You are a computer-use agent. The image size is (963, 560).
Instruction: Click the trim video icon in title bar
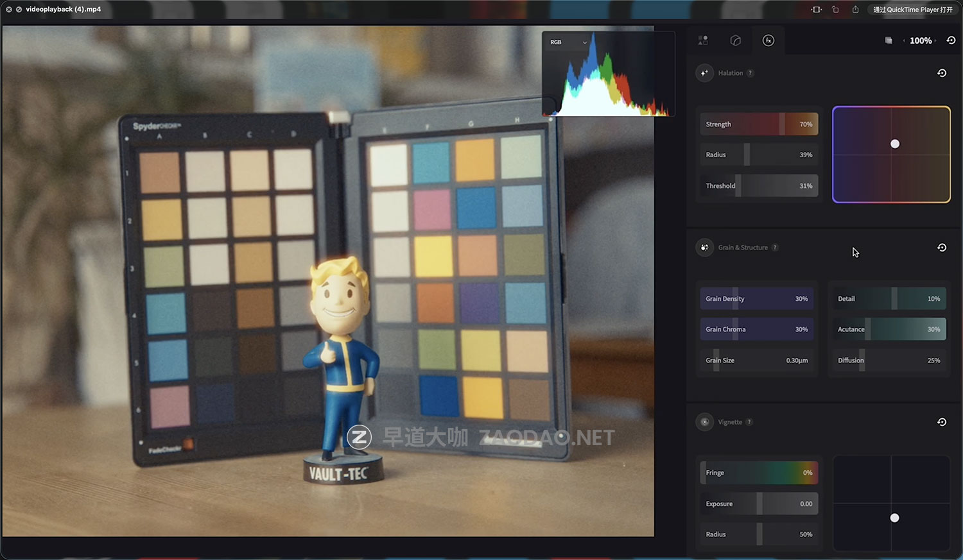816,10
